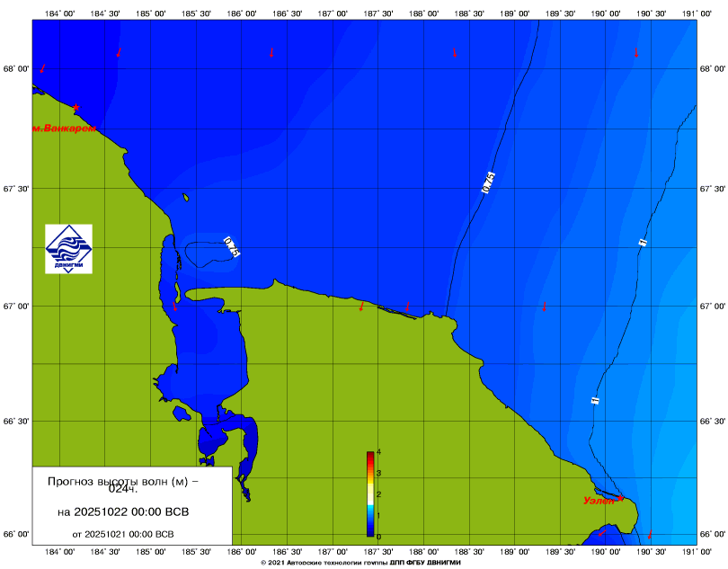Select the red star marker at м.Ванкарем

76,107
